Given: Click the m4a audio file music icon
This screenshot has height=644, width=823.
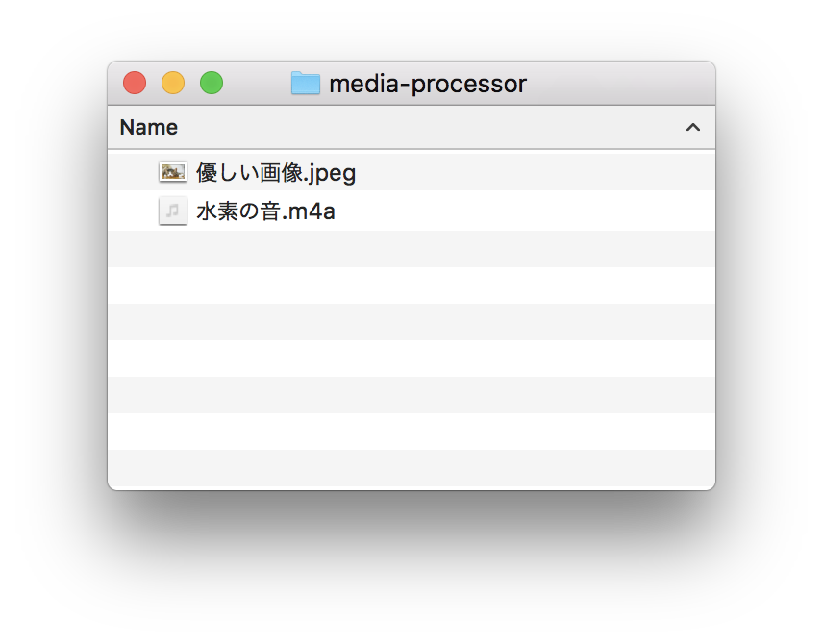Looking at the screenshot, I should [x=173, y=211].
